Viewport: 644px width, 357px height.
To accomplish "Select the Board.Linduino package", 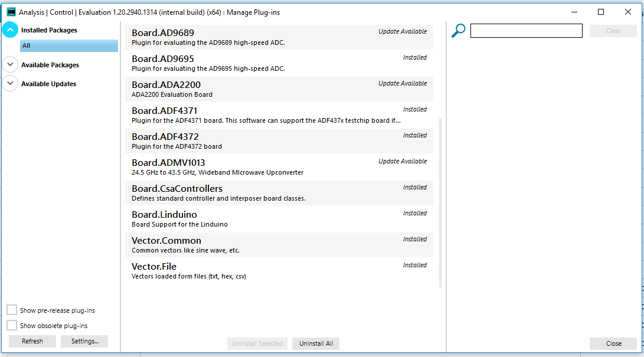I will click(x=279, y=219).
